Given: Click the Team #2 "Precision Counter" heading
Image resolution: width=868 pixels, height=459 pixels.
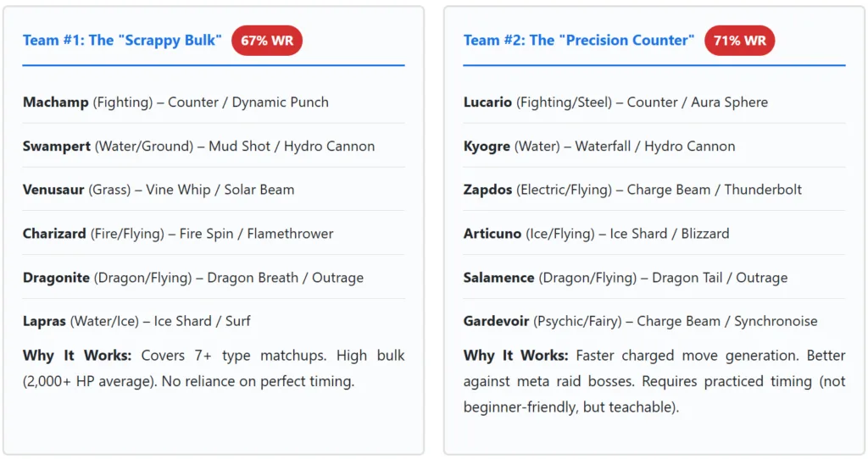Looking at the screenshot, I should coord(578,41).
